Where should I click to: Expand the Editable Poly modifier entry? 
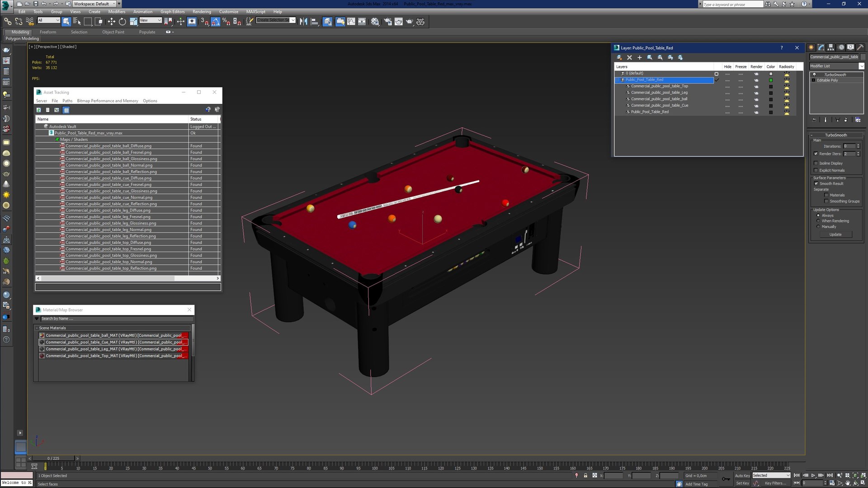coord(814,80)
